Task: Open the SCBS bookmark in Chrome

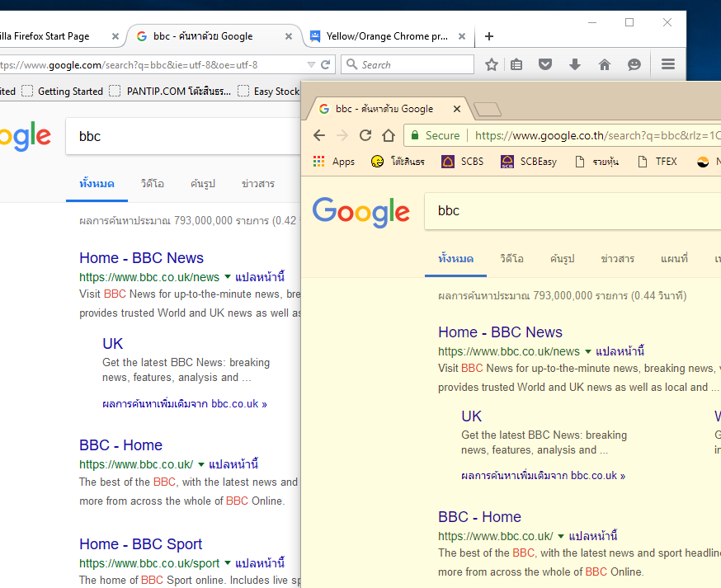Action: coord(463,162)
